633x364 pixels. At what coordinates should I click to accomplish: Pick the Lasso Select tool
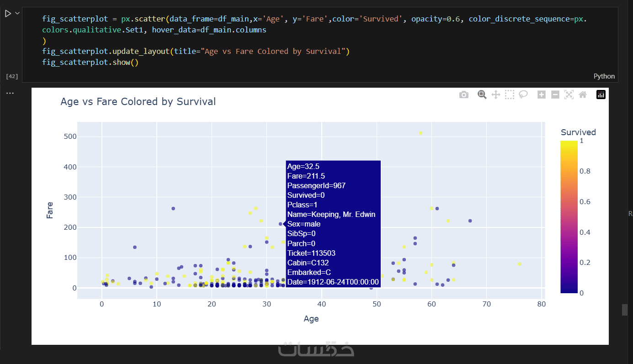(523, 95)
